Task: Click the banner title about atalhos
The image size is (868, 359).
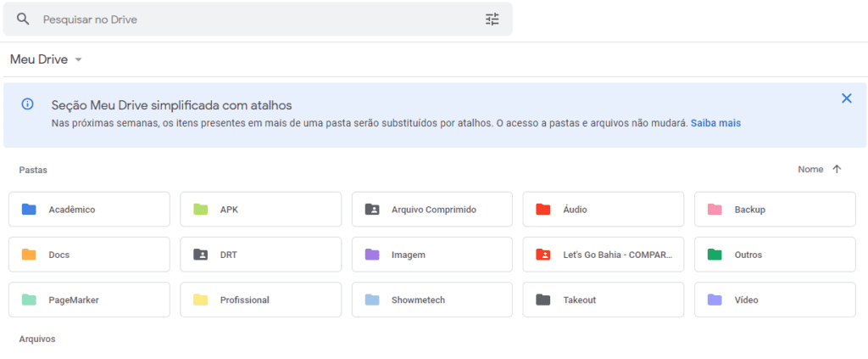Action: click(x=171, y=105)
